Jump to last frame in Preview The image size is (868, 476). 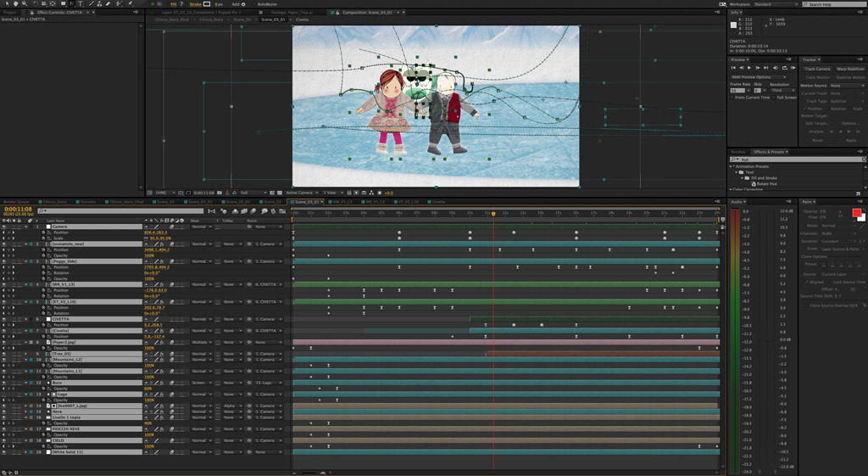point(765,68)
